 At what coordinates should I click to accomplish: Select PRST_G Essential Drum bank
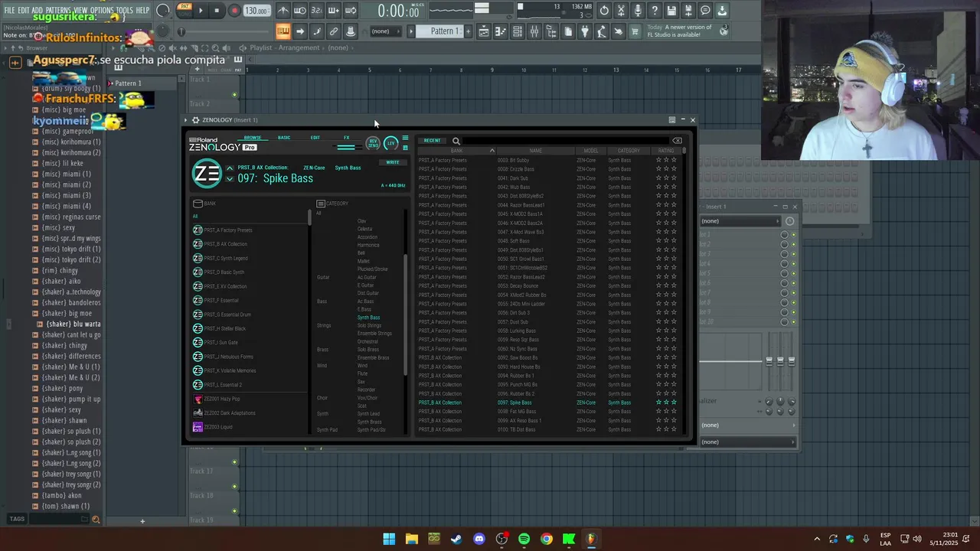coord(227,315)
